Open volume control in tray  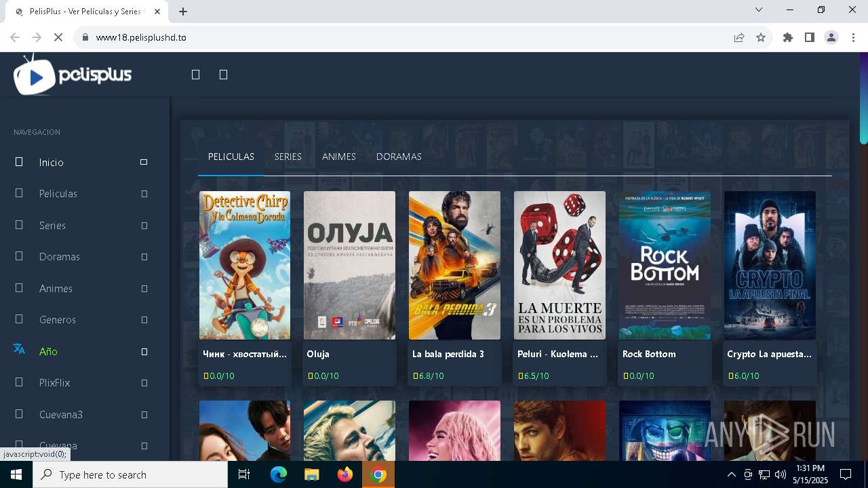click(x=780, y=474)
